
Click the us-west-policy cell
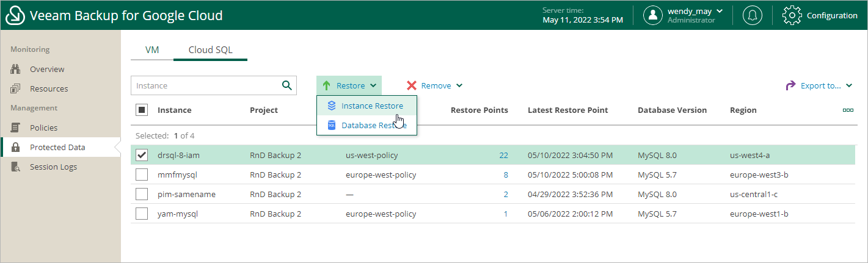[x=371, y=155]
